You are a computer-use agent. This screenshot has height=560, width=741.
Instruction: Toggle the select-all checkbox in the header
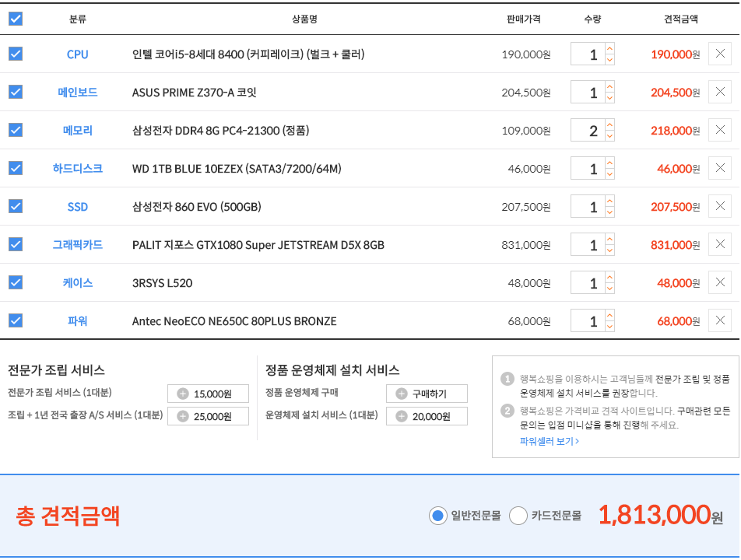point(16,19)
